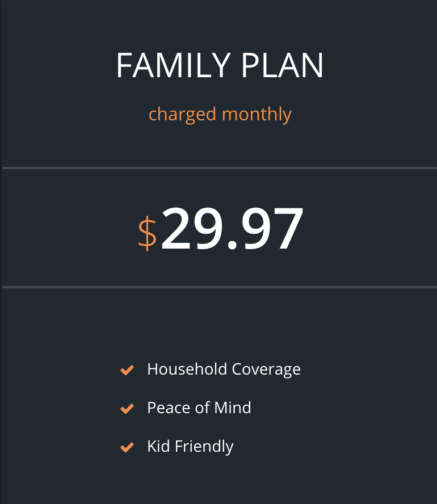Click the word 'Coverage' in the feature list
The image size is (437, 504).
click(x=266, y=369)
